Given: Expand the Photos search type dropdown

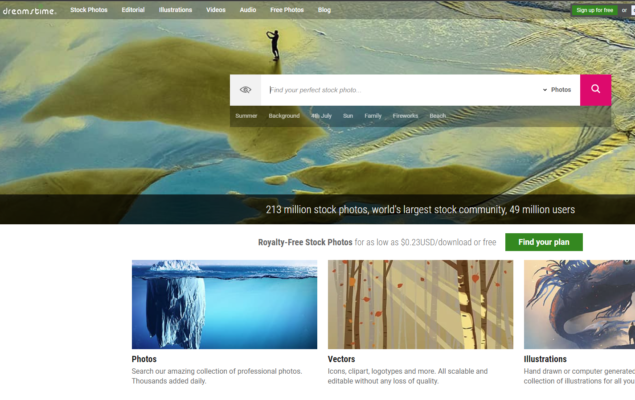Looking at the screenshot, I should (x=557, y=90).
